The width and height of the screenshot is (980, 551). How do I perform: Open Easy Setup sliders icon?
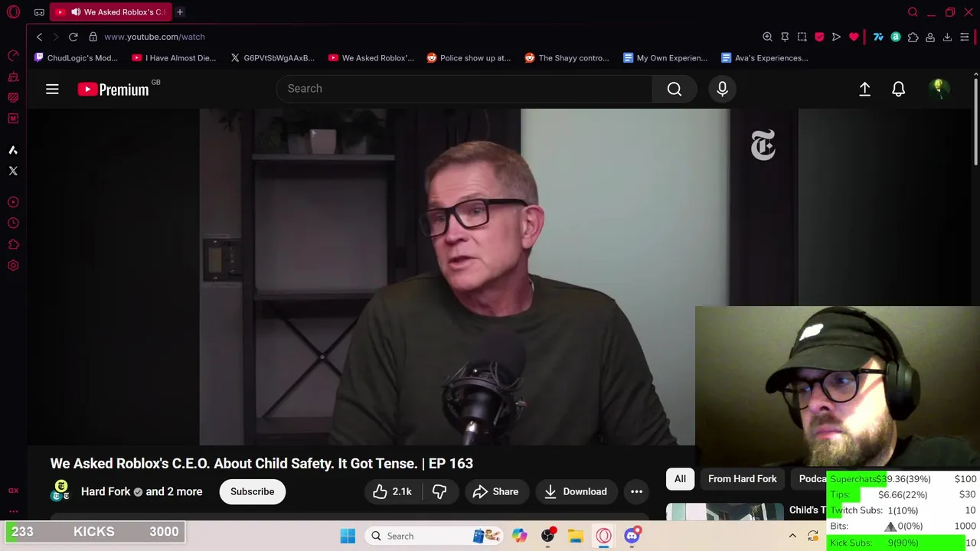965,37
